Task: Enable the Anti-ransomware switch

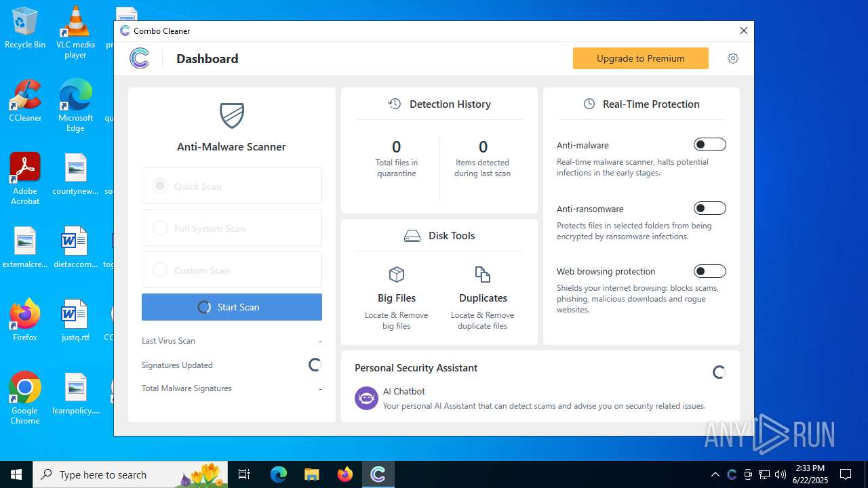Action: (x=710, y=208)
